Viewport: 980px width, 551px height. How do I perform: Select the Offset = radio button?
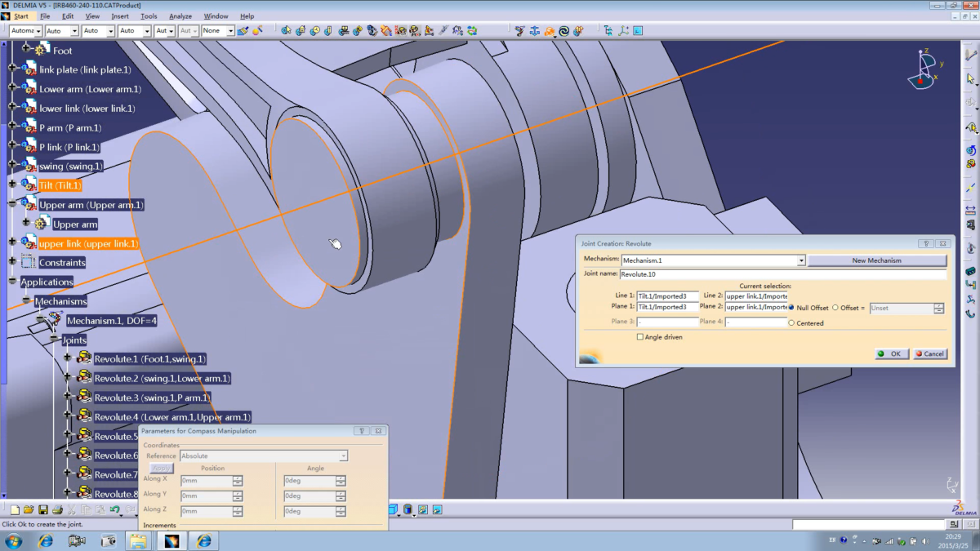(x=835, y=308)
